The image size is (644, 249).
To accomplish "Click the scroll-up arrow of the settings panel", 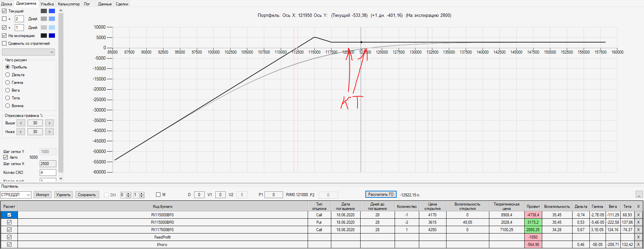I will (x=61, y=11).
